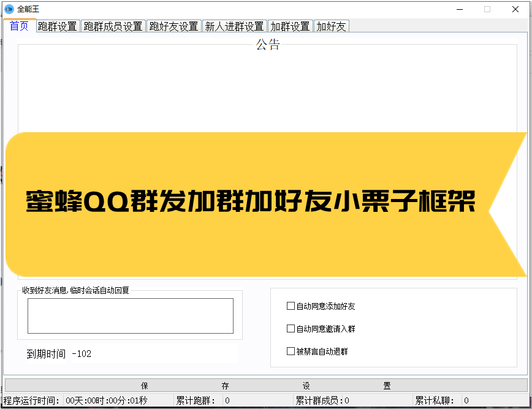Click the yellow 蜜蜂QQ群发 banner image
This screenshot has width=532, height=409.
tap(266, 204)
